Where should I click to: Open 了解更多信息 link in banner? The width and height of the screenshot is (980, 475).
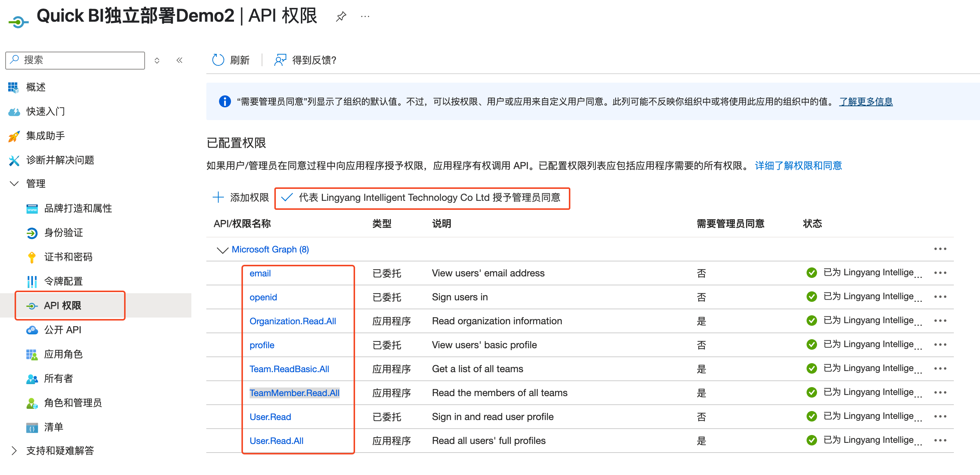coord(866,101)
